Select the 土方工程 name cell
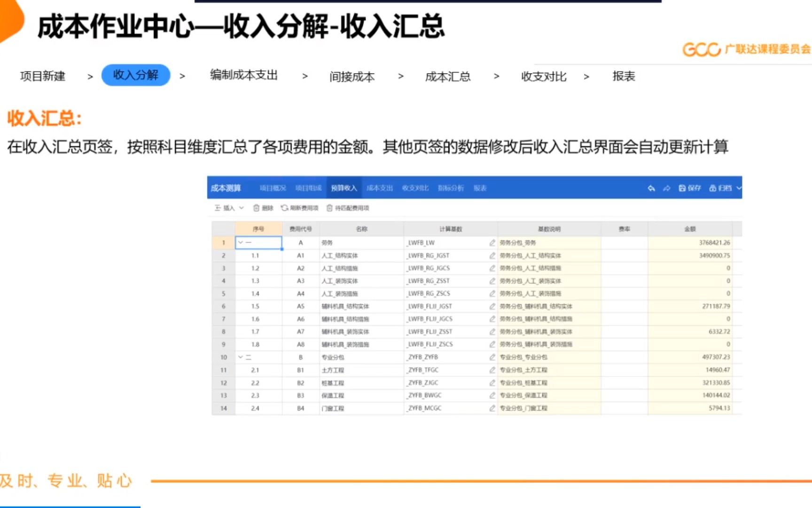The image size is (812, 508). (362, 370)
